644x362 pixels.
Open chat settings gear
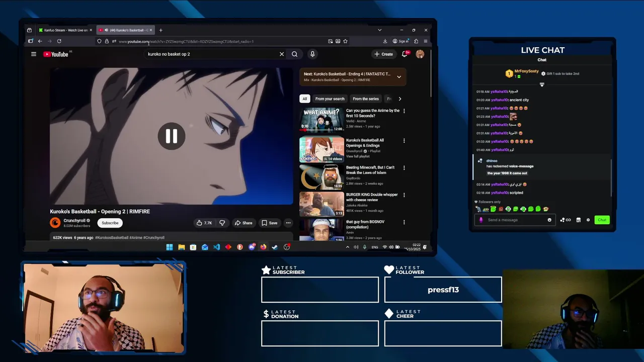(x=588, y=220)
